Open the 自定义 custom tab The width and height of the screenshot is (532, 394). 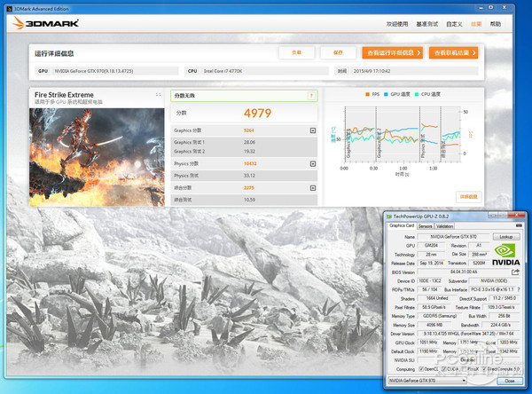point(454,24)
